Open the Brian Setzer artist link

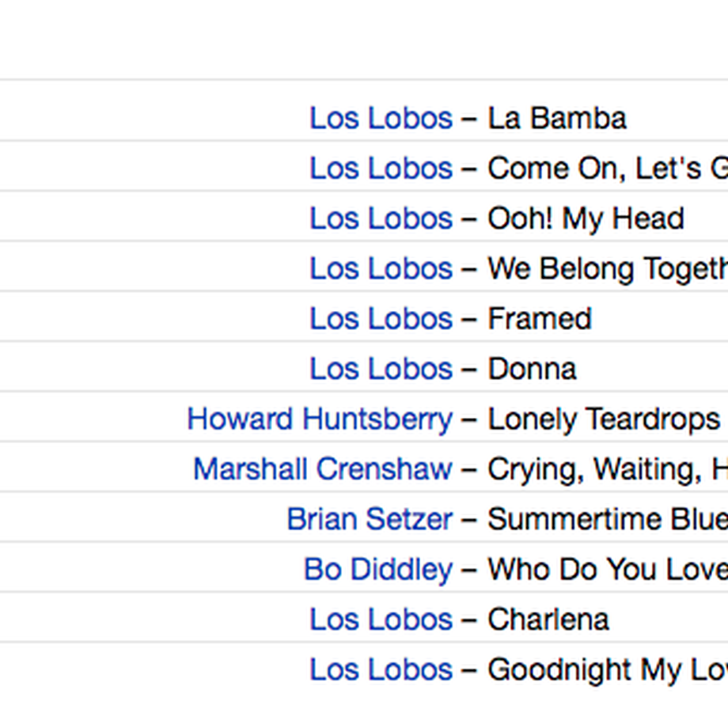370,520
